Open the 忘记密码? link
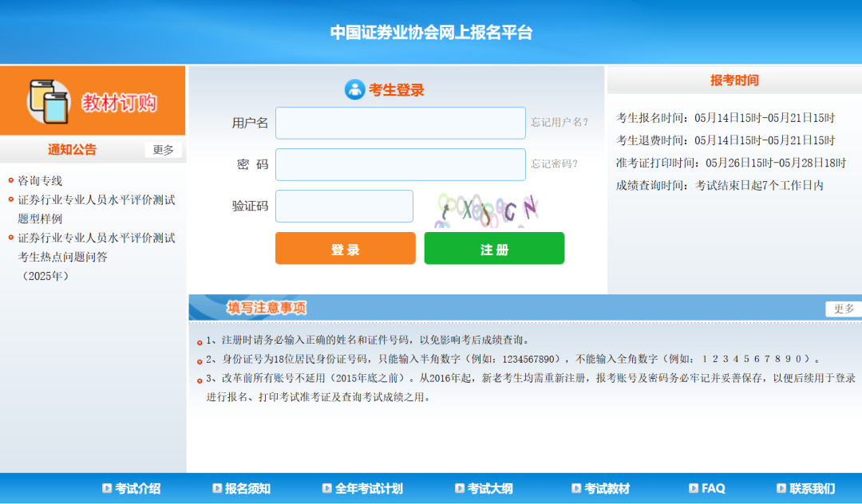This screenshot has height=504, width=862. [554, 163]
